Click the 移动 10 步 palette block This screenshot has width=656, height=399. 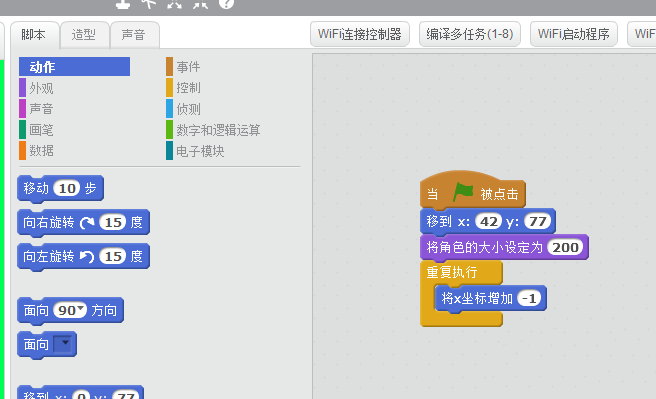click(x=60, y=188)
